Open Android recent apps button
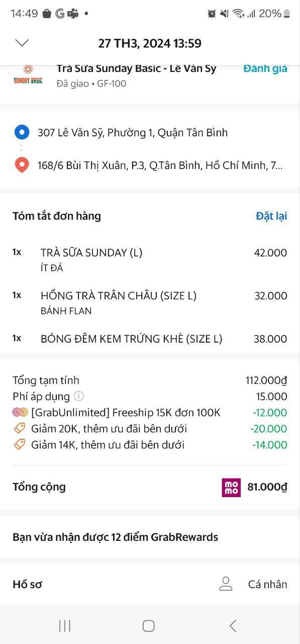The image size is (300, 644). (x=65, y=625)
